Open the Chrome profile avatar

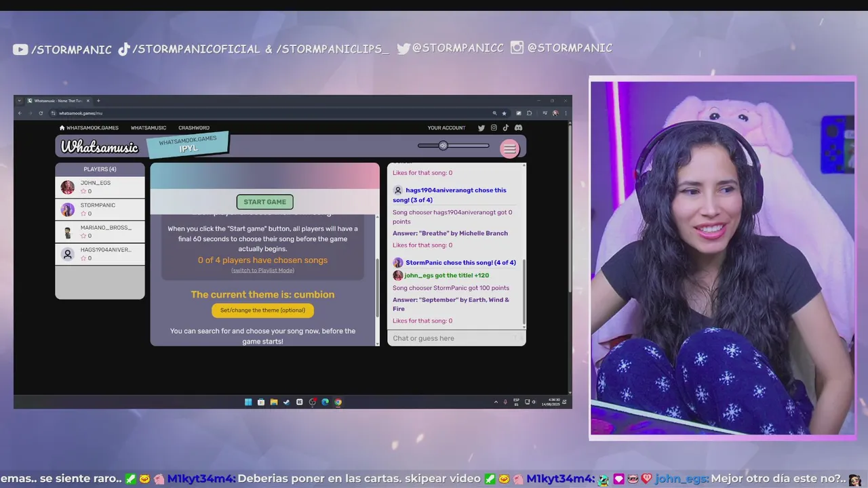point(555,113)
